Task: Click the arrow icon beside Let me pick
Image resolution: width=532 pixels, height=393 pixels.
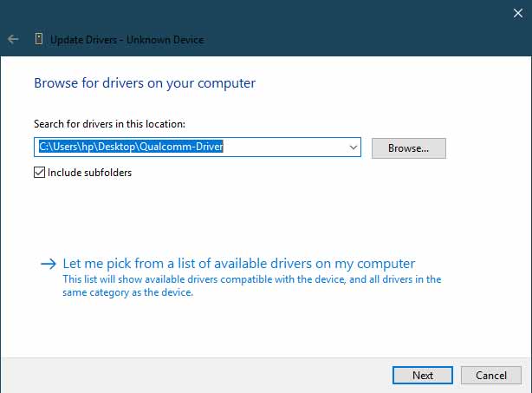Action: click(x=49, y=264)
